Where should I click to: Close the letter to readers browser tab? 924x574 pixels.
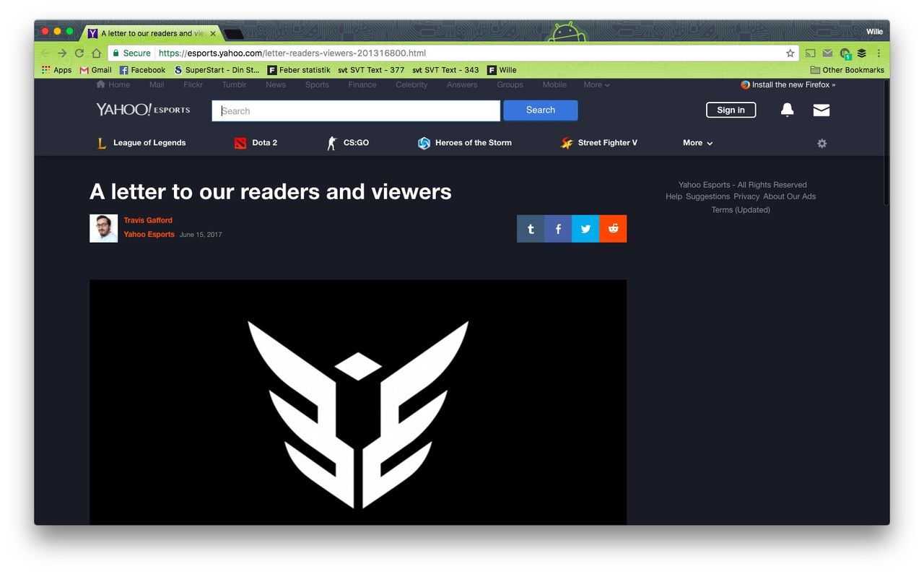coord(213,33)
